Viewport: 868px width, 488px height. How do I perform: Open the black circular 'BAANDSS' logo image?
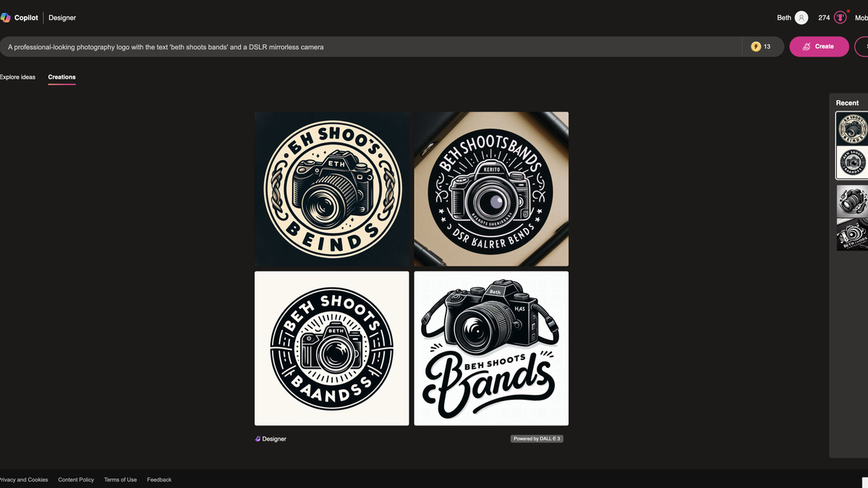pos(331,348)
